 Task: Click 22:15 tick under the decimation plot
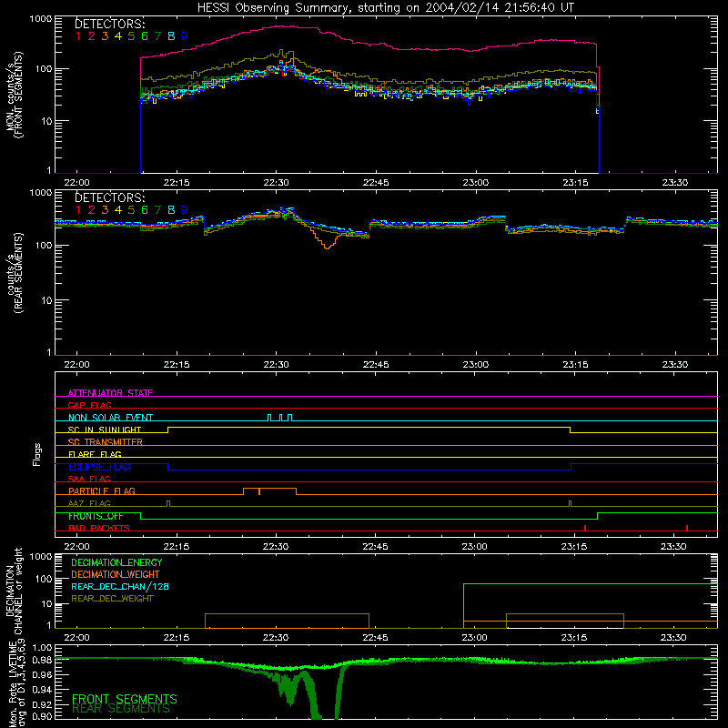[x=177, y=638]
